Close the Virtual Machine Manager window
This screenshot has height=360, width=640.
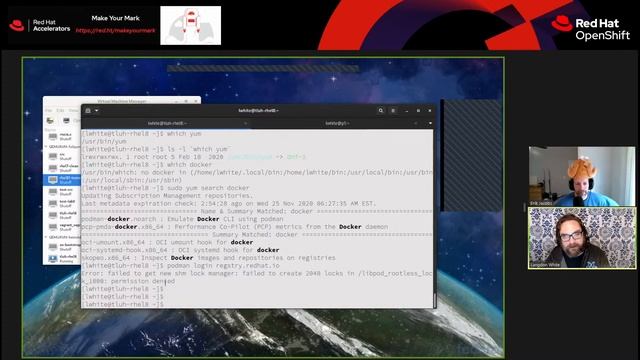196,101
